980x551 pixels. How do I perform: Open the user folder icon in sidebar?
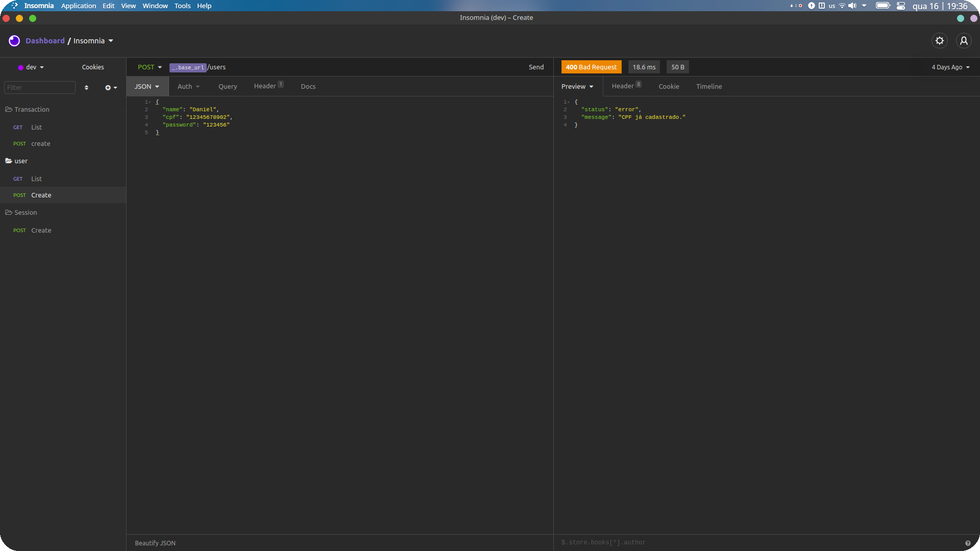(x=9, y=161)
